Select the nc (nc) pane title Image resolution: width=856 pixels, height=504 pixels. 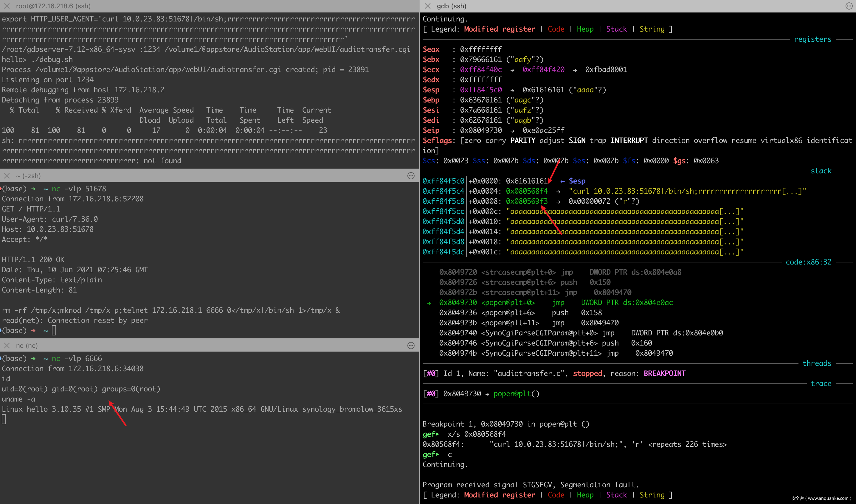click(x=27, y=346)
